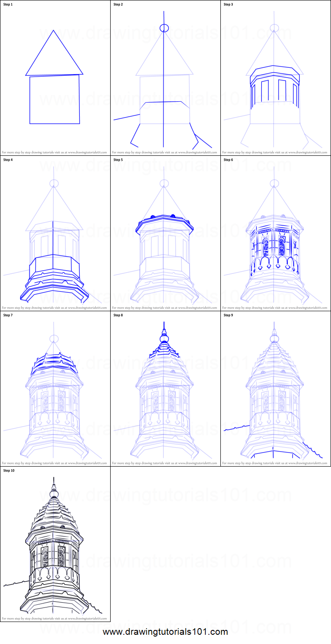Click the 'Step 5' label

click(x=119, y=160)
